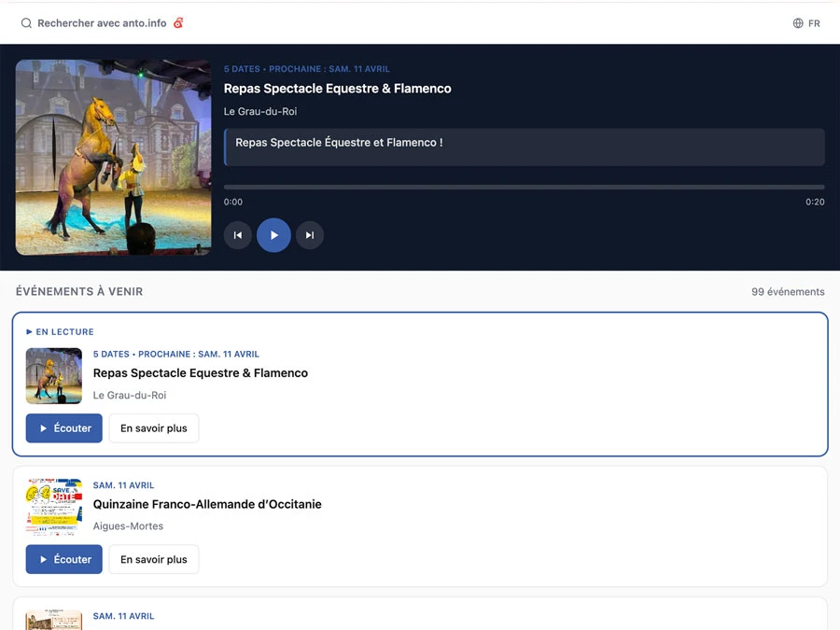Click the globe language icon
Screen dimensions: 840x630
click(798, 23)
